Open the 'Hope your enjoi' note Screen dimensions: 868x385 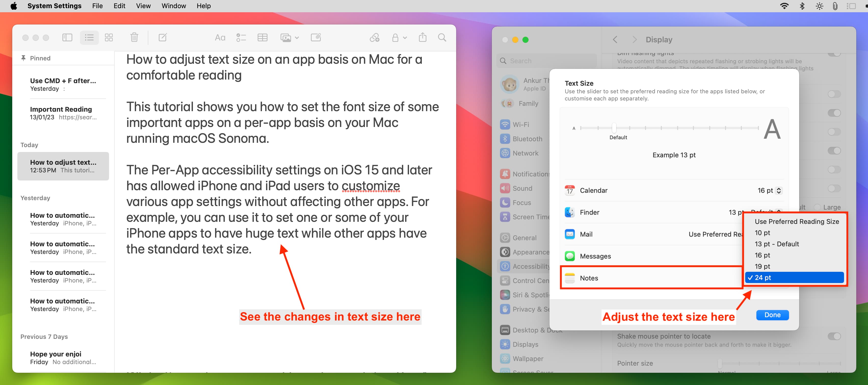click(63, 358)
